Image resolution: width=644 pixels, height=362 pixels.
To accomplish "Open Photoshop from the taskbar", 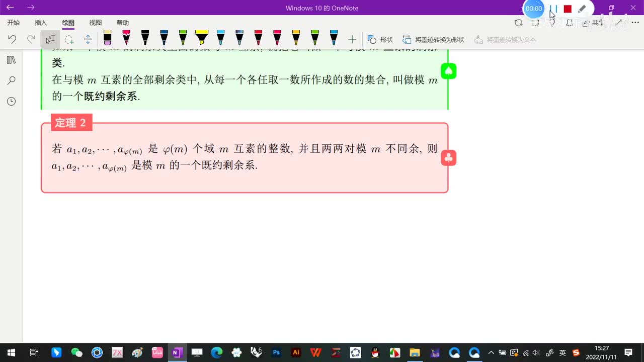I will pos(276,352).
